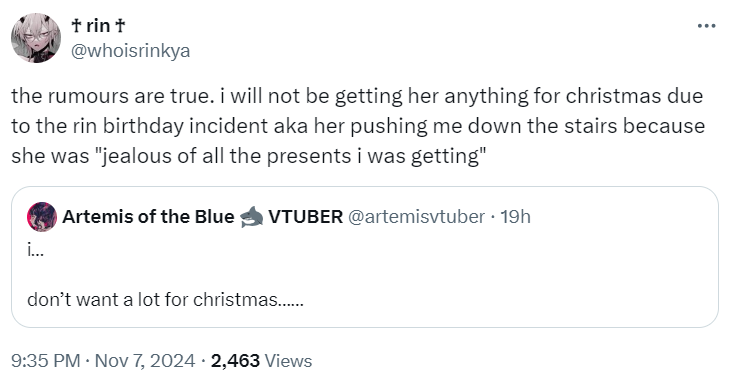Click the quoted tweet's "i..." first line

pyautogui.click(x=35, y=251)
